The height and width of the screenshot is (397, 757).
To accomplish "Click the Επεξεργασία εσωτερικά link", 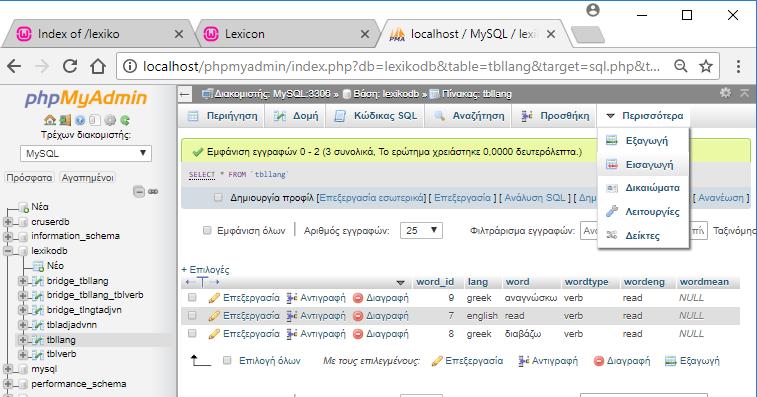I will coord(372,198).
